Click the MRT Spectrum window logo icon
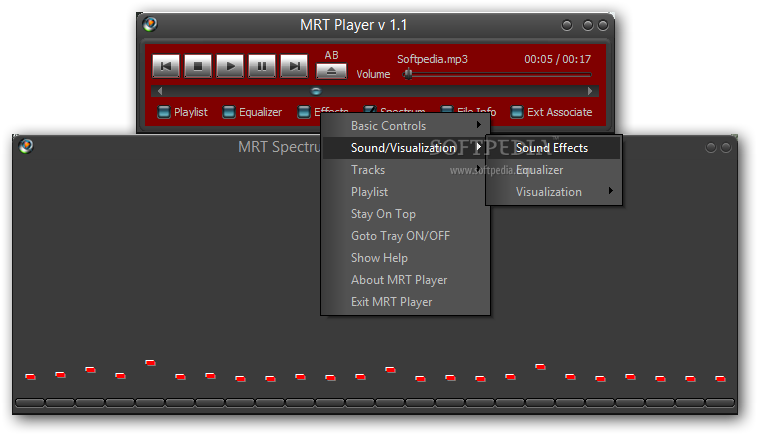Image resolution: width=758 pixels, height=435 pixels. point(26,145)
